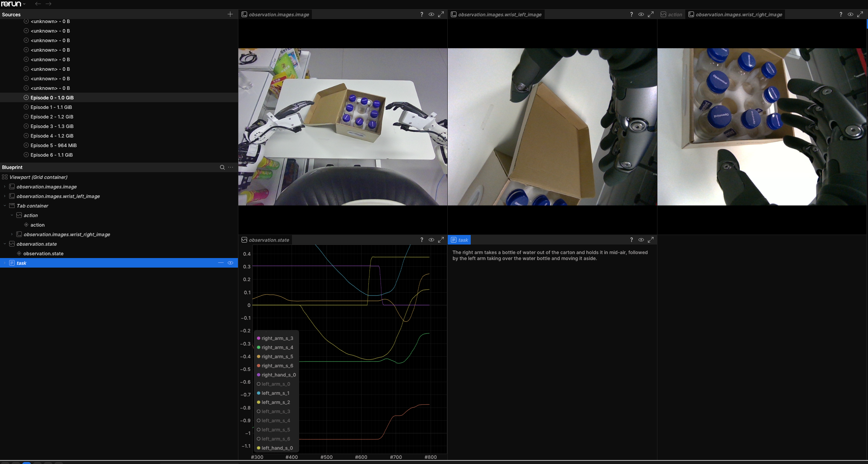
Task: Expand observation.images.wrist_right_image in Blueprint tree
Action: coord(12,234)
